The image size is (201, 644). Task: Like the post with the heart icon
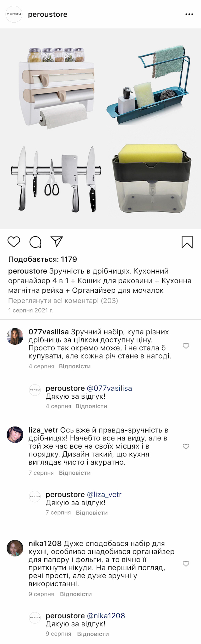click(14, 242)
